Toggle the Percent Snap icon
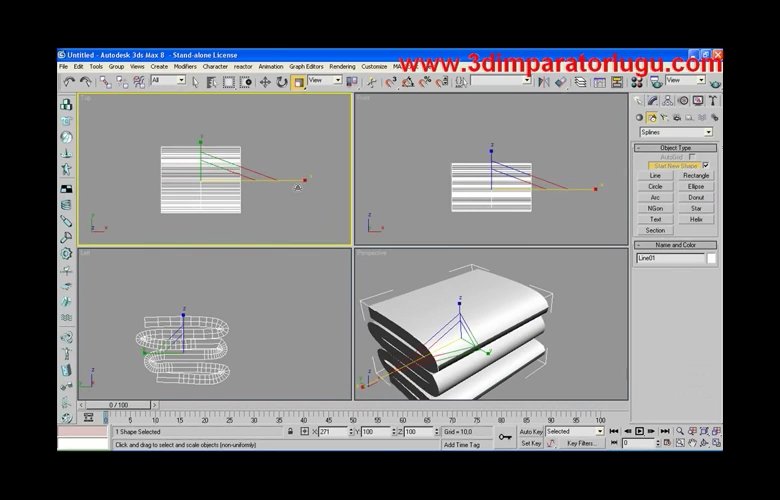 (x=425, y=82)
